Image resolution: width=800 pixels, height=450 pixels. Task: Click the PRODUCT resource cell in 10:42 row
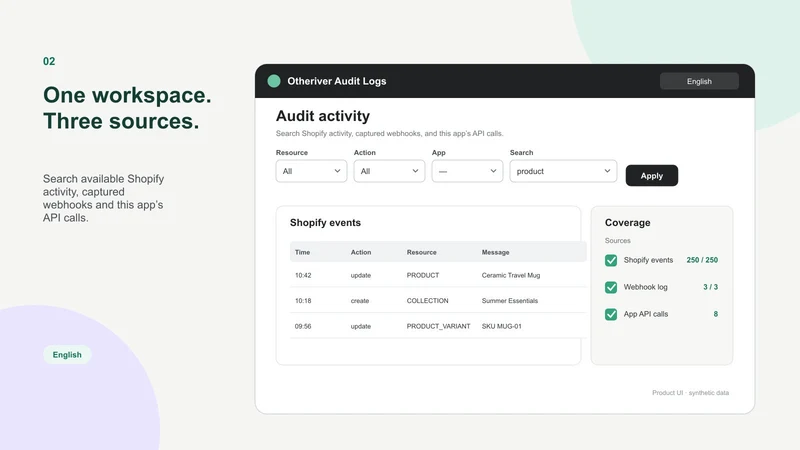pyautogui.click(x=423, y=275)
